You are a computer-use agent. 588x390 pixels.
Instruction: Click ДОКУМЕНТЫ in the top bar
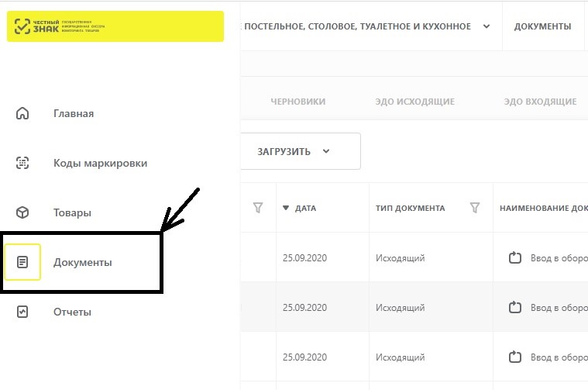[542, 26]
